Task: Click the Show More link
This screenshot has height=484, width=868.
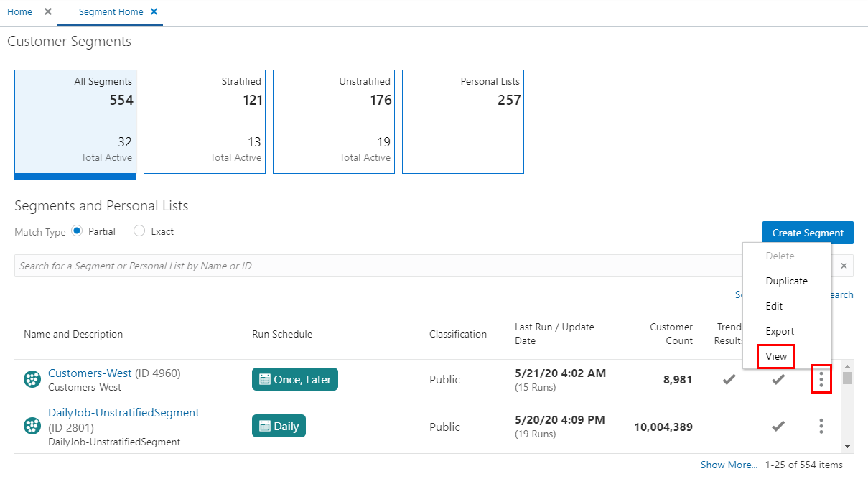Action: [x=729, y=465]
